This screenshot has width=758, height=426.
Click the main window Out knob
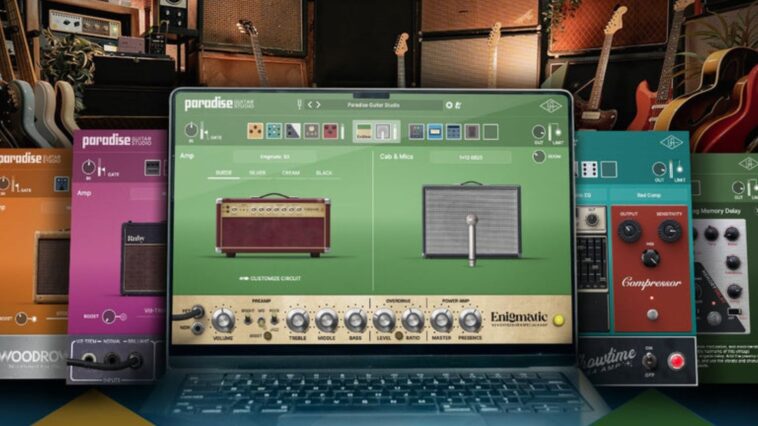tap(539, 132)
